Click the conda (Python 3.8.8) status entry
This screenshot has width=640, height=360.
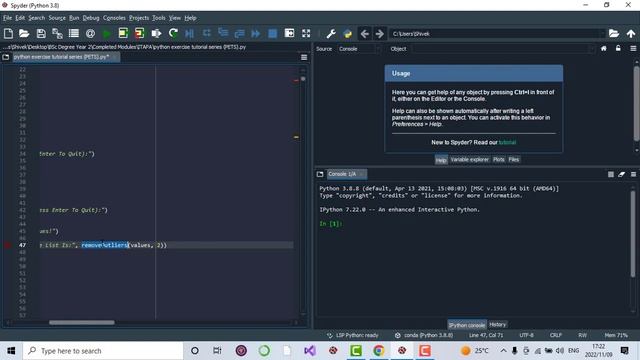(x=424, y=335)
